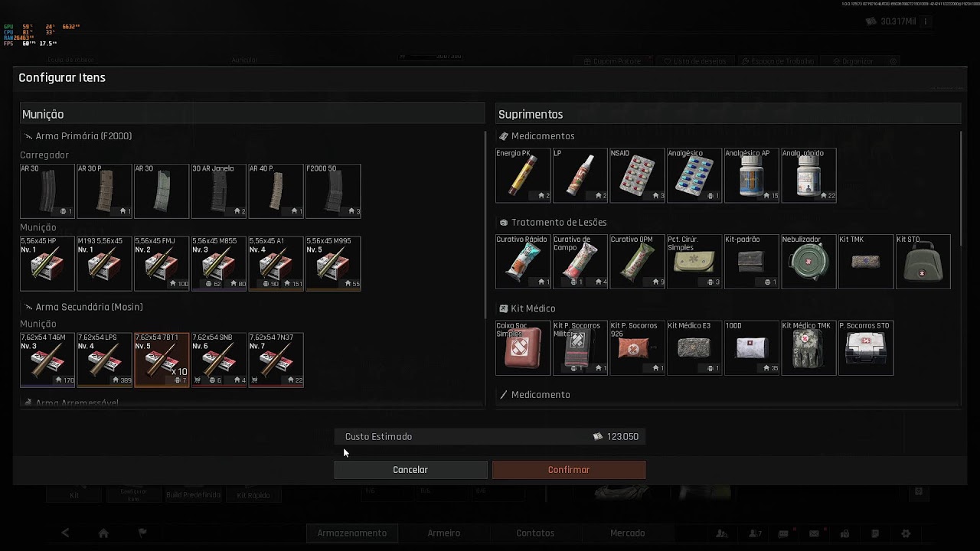Screen dimensions: 980x551
Task: Pick the 30 AR Janela magazine
Action: (218, 191)
